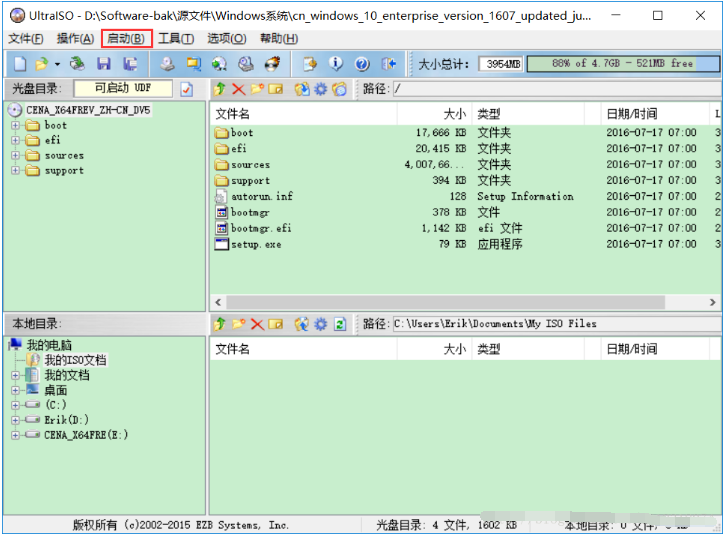Open CD/DVD drive image icon
The width and height of the screenshot is (728, 535).
(77, 64)
